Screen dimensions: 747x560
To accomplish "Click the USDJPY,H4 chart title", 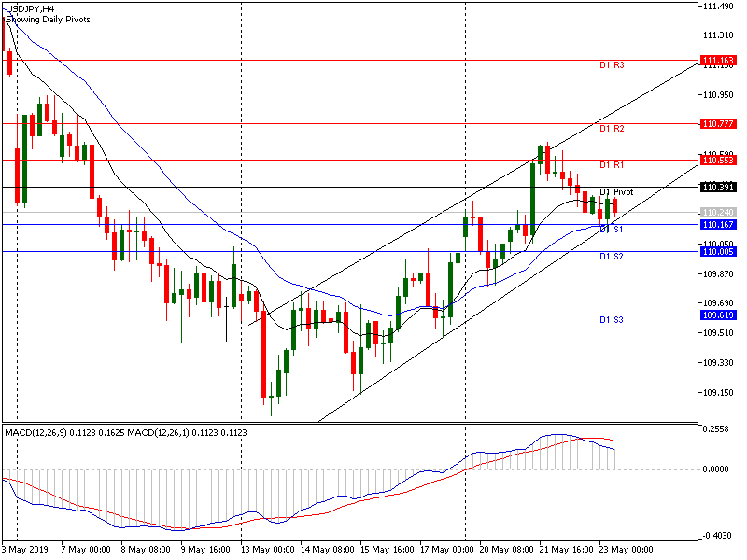I will click(30, 9).
